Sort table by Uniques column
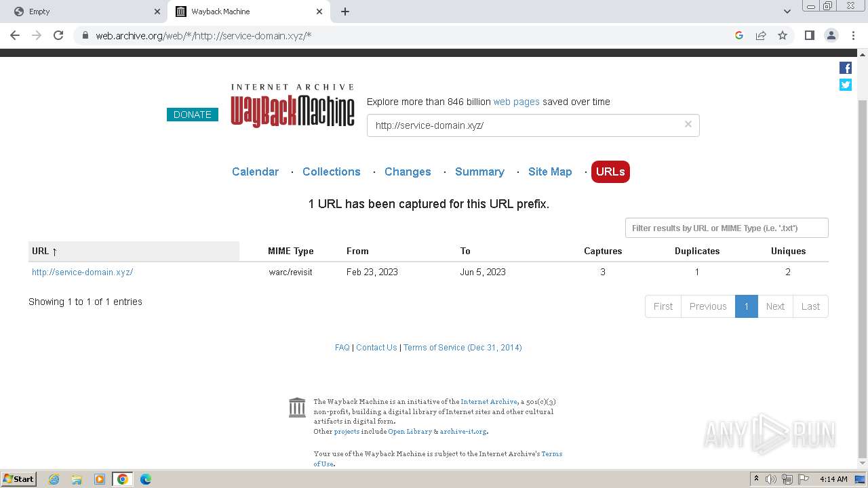The width and height of the screenshot is (868, 488). point(788,251)
